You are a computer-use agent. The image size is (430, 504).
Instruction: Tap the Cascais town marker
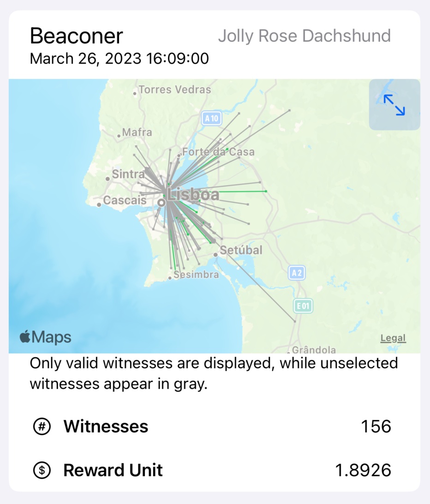pyautogui.click(x=99, y=205)
